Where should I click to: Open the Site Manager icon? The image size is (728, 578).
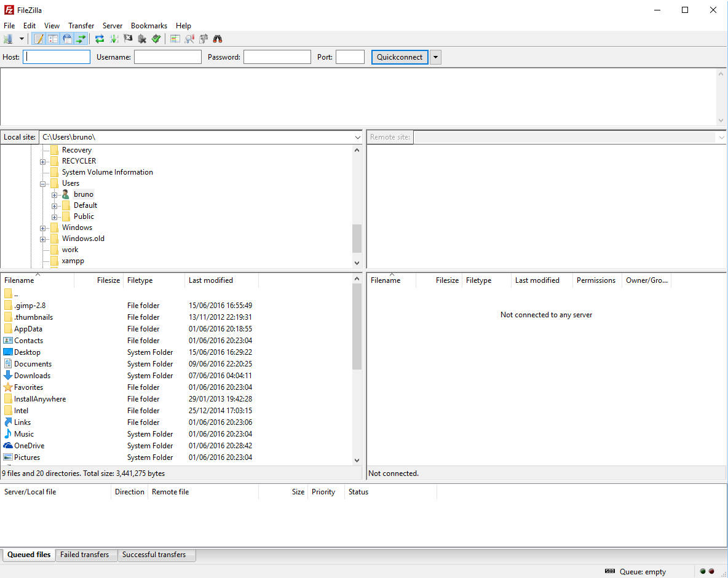point(8,39)
